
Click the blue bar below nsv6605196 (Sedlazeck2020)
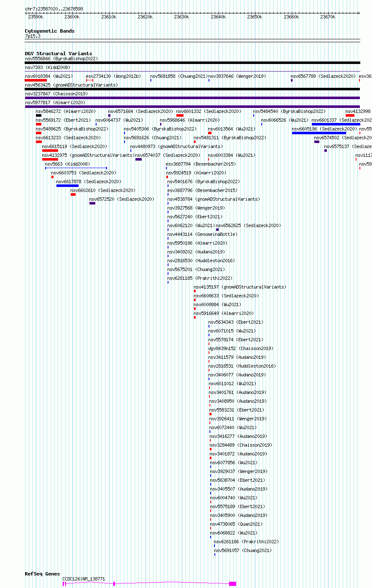pos(319,133)
